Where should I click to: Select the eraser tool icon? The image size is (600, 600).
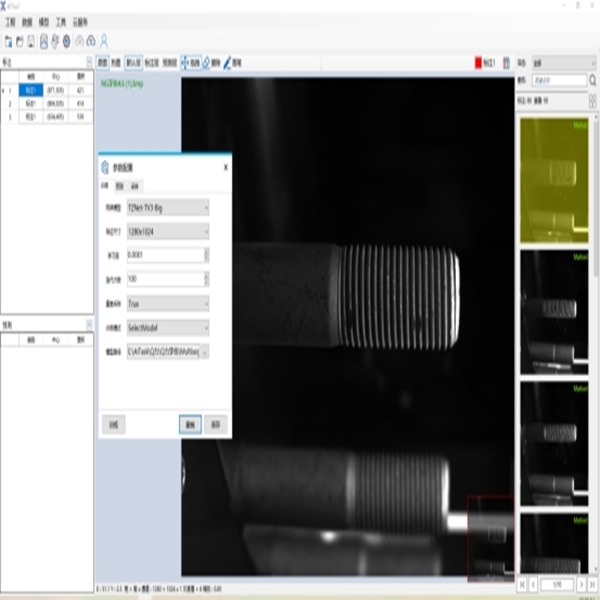tap(205, 62)
